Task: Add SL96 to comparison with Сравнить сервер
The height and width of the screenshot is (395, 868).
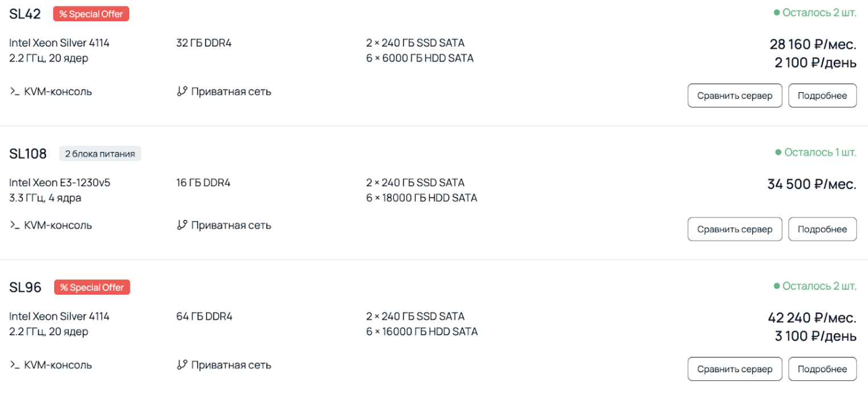Action: tap(734, 369)
